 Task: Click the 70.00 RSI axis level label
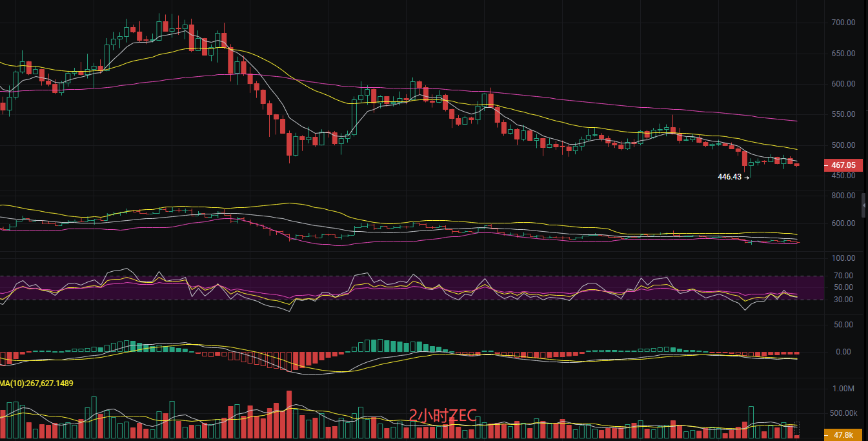click(843, 276)
